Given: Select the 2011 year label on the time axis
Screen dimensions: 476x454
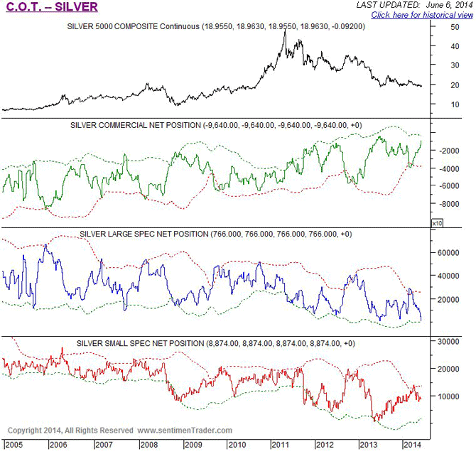Looking at the screenshot, I should click(279, 444).
